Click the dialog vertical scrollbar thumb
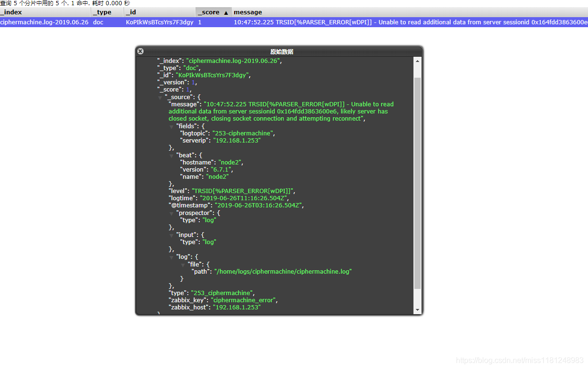The height and width of the screenshot is (369, 588). pos(418,183)
